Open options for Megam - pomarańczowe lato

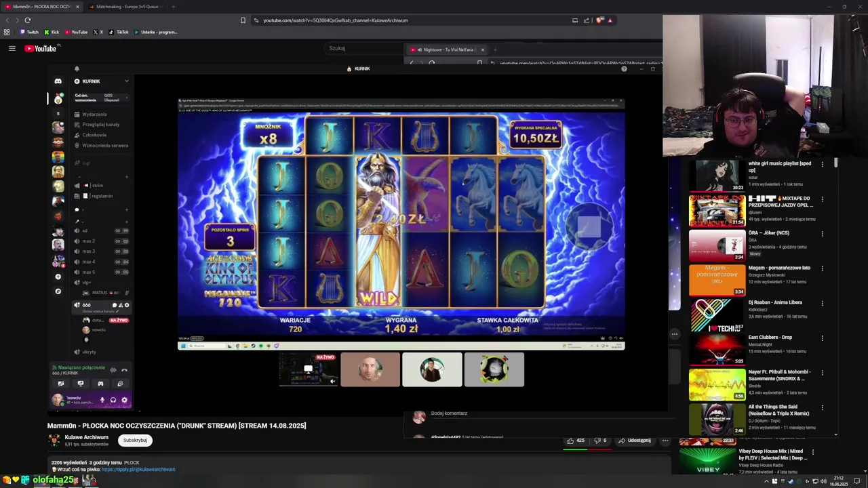point(823,268)
